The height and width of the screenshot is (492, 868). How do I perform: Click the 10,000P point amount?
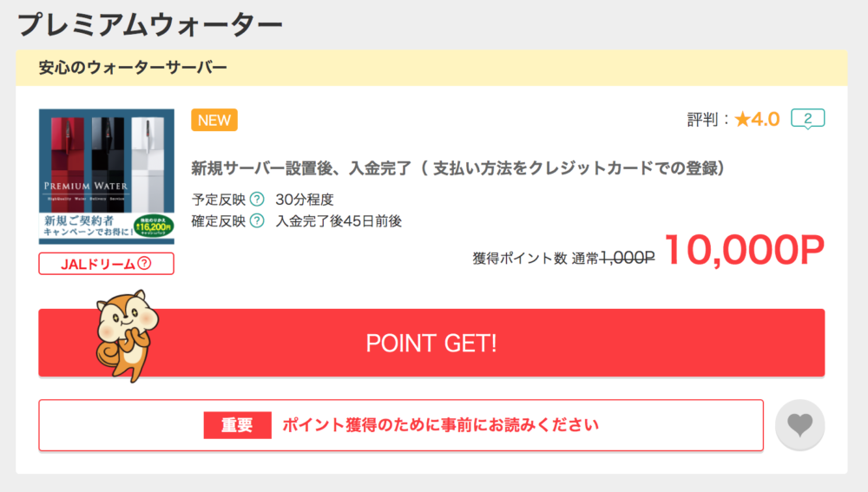pos(745,250)
